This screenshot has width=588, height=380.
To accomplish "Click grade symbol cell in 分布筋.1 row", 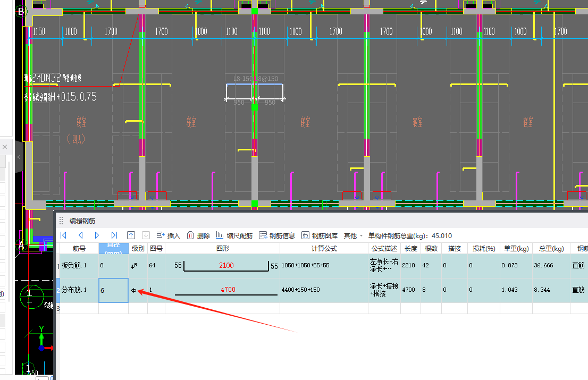I will [x=138, y=290].
